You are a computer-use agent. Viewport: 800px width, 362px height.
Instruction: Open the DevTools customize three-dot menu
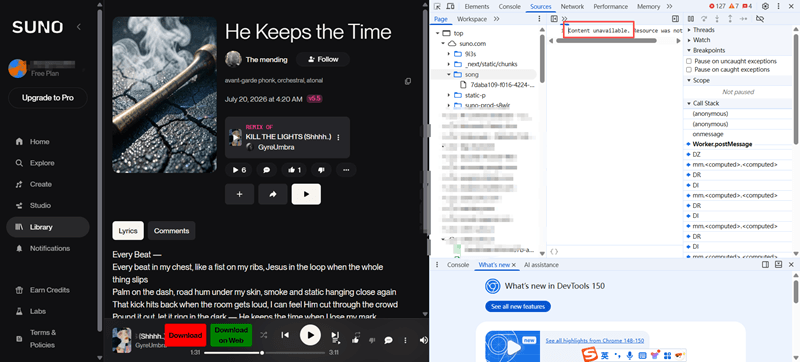click(x=780, y=7)
